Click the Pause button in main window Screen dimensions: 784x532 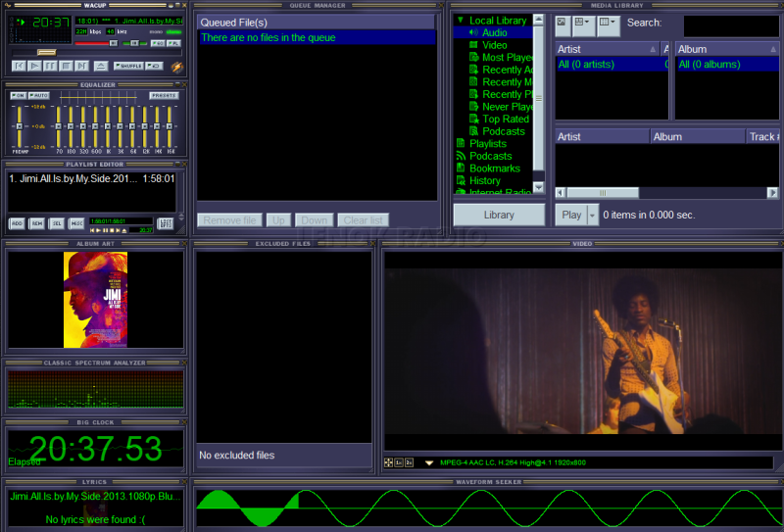click(50, 66)
